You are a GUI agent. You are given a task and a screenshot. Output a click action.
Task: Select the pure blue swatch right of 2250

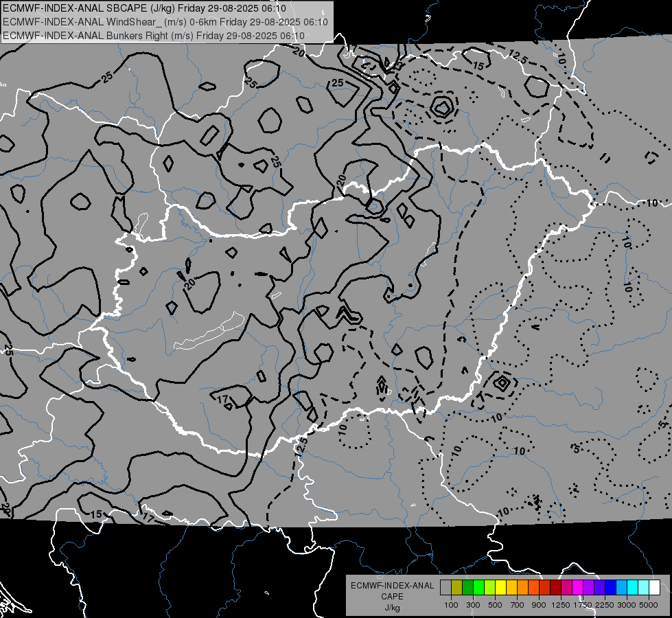[610, 588]
